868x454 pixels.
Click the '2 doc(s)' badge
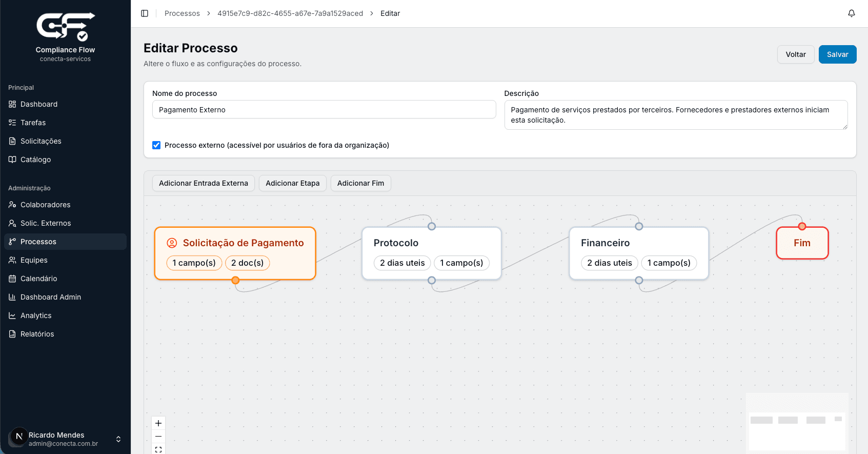(x=247, y=263)
